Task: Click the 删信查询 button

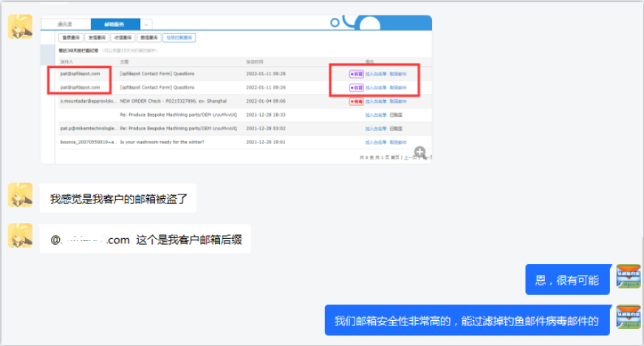Action: coord(148,37)
